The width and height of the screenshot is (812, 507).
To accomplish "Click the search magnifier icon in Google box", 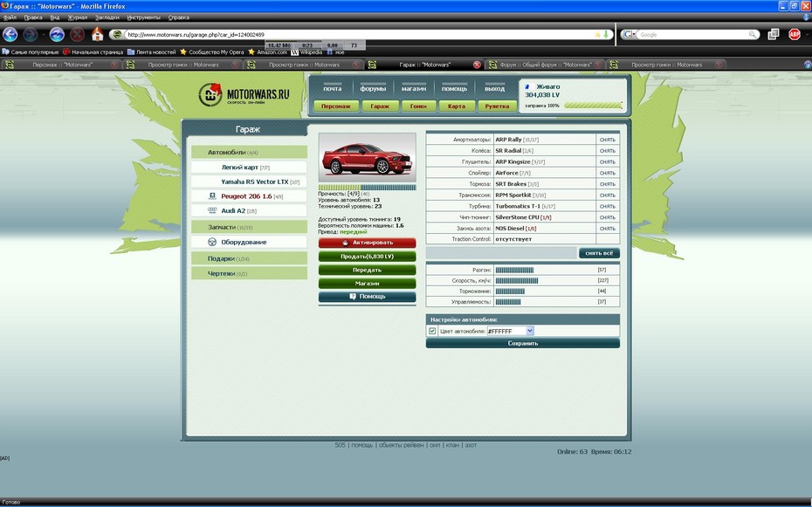I will point(752,35).
